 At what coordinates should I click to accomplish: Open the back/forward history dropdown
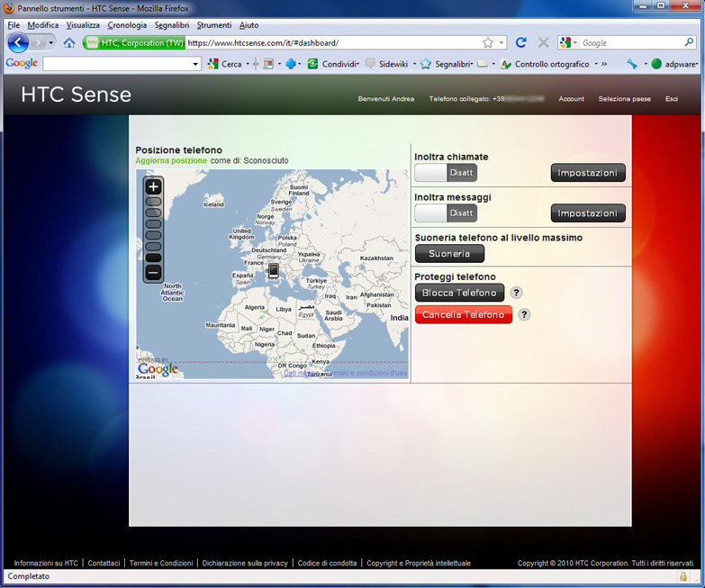pyautogui.click(x=50, y=43)
